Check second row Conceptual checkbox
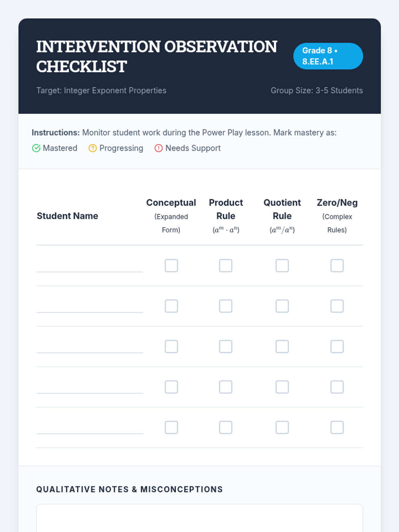The height and width of the screenshot is (532, 399). pos(171,306)
